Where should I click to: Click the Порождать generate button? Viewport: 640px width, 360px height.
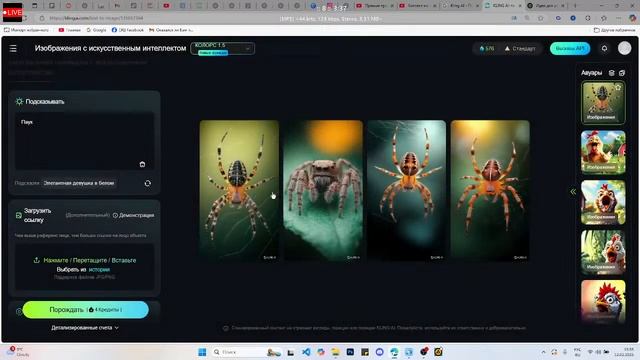(86, 310)
